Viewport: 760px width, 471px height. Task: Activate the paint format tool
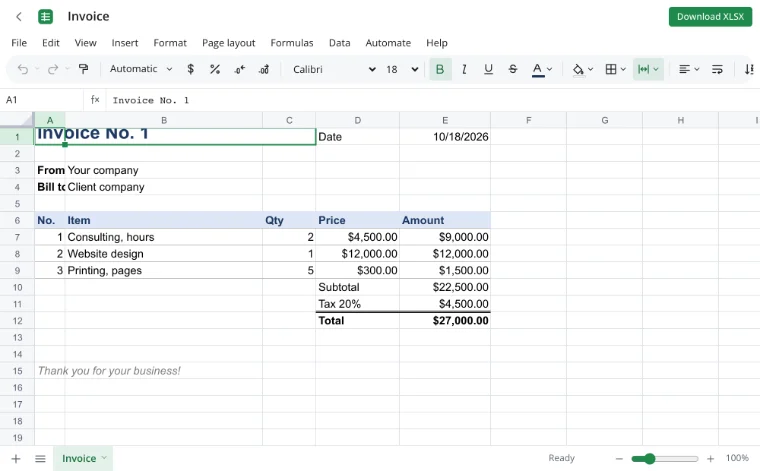(83, 69)
